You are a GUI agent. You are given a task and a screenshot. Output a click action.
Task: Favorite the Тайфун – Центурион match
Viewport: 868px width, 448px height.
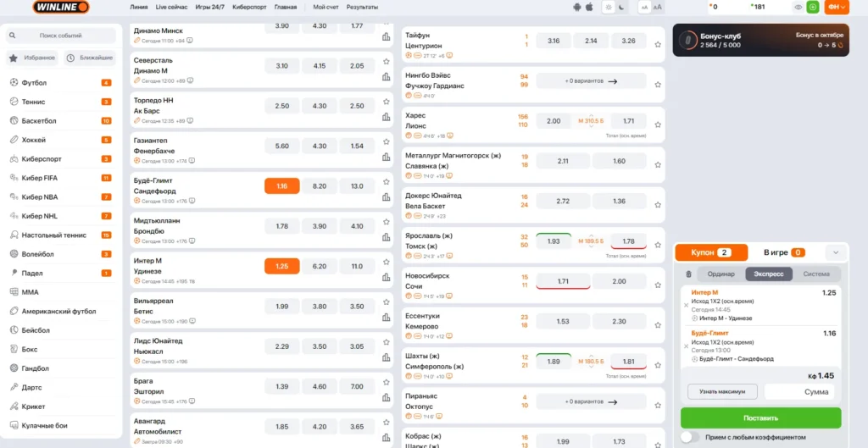point(658,44)
